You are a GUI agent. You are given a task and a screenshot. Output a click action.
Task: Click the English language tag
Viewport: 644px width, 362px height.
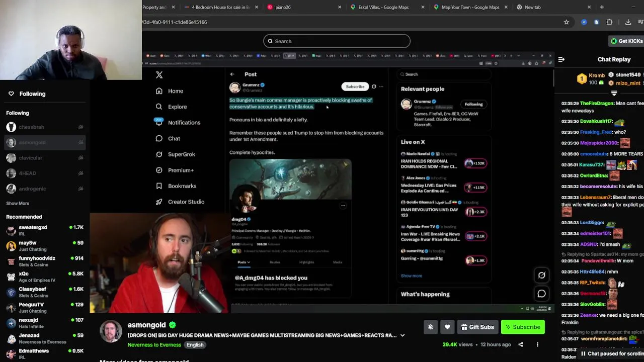(x=195, y=345)
